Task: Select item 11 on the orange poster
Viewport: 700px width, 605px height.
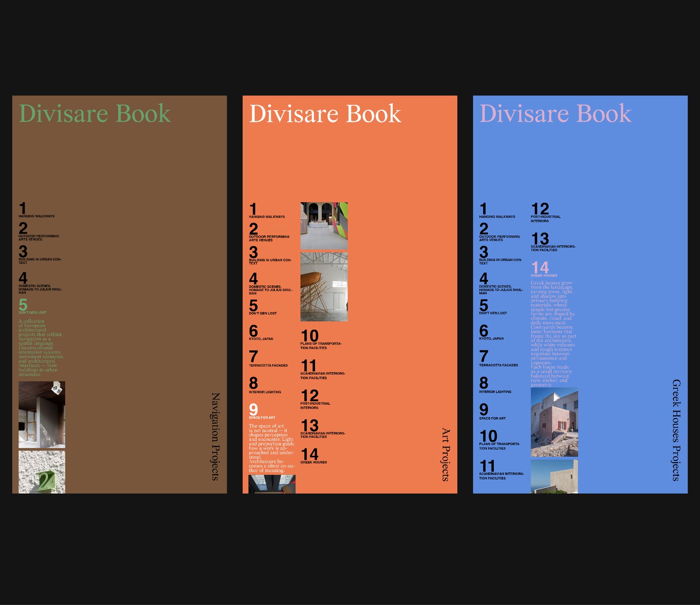Action: pos(323,369)
